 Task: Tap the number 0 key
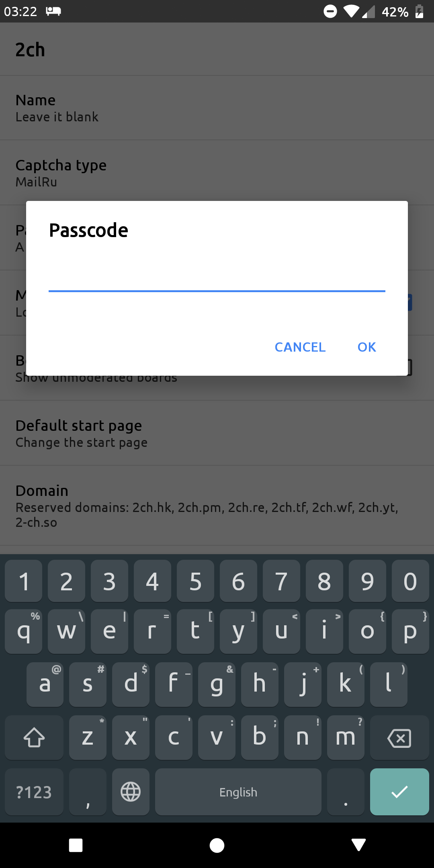(x=410, y=581)
